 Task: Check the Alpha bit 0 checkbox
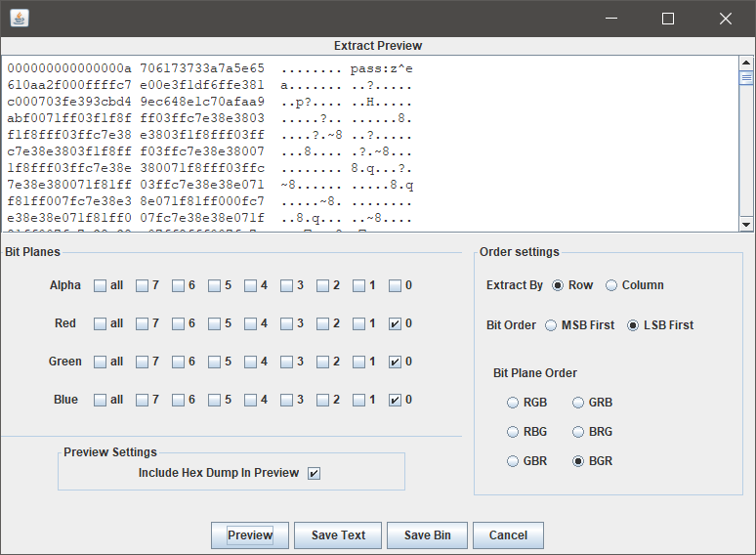(395, 286)
